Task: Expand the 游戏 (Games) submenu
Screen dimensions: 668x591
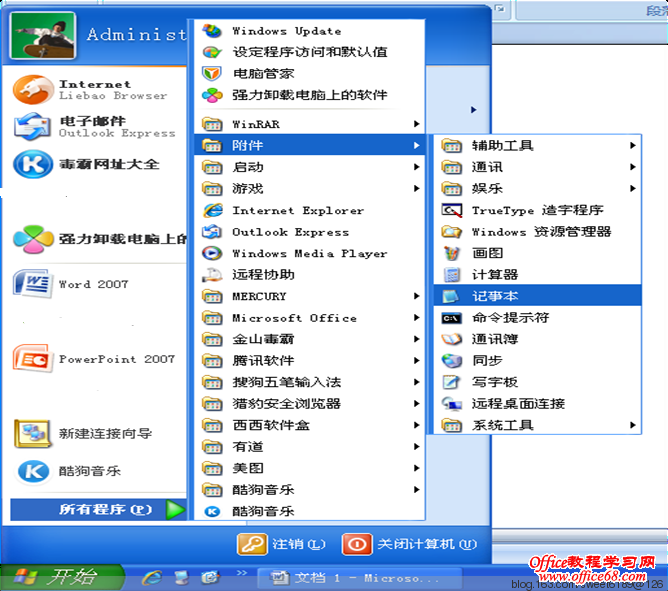Action: tap(416, 188)
